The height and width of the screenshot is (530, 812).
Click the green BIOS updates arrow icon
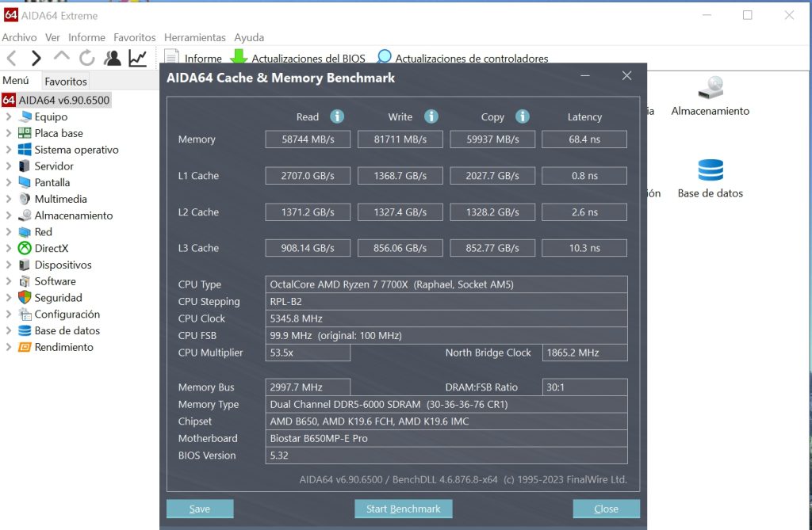tap(238, 56)
